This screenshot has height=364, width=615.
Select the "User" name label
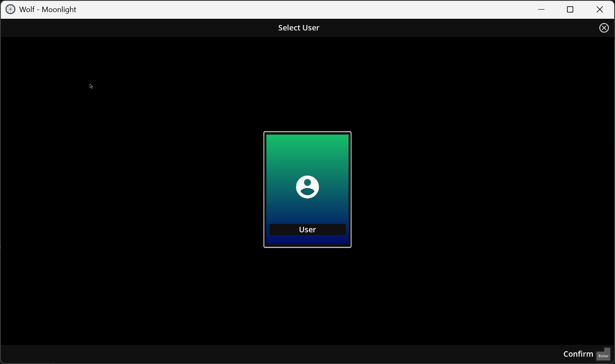pos(308,229)
